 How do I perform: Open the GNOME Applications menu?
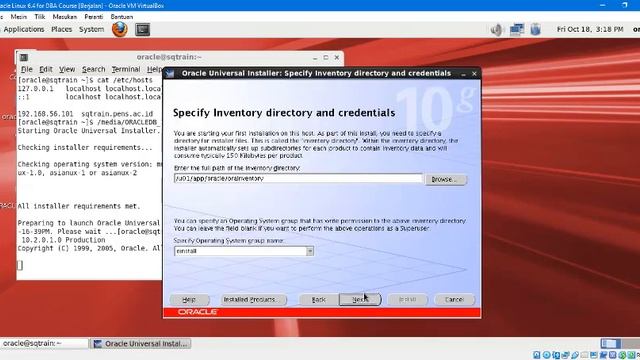coord(24,29)
